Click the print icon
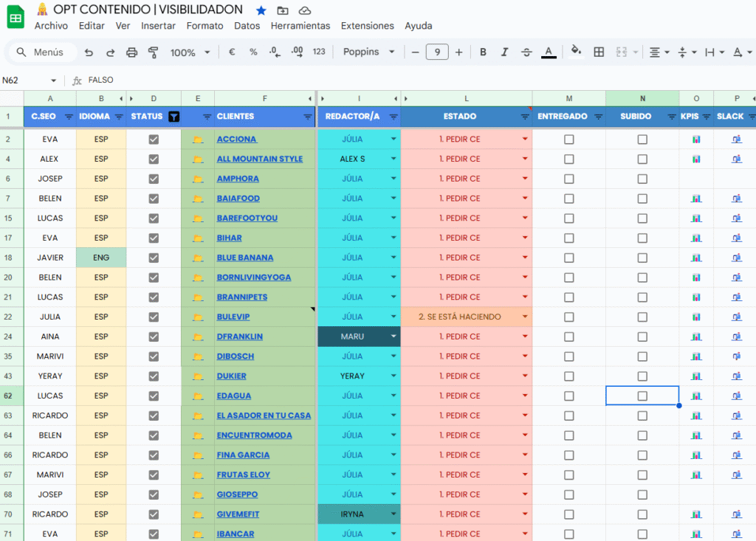756x541 pixels. pyautogui.click(x=132, y=52)
